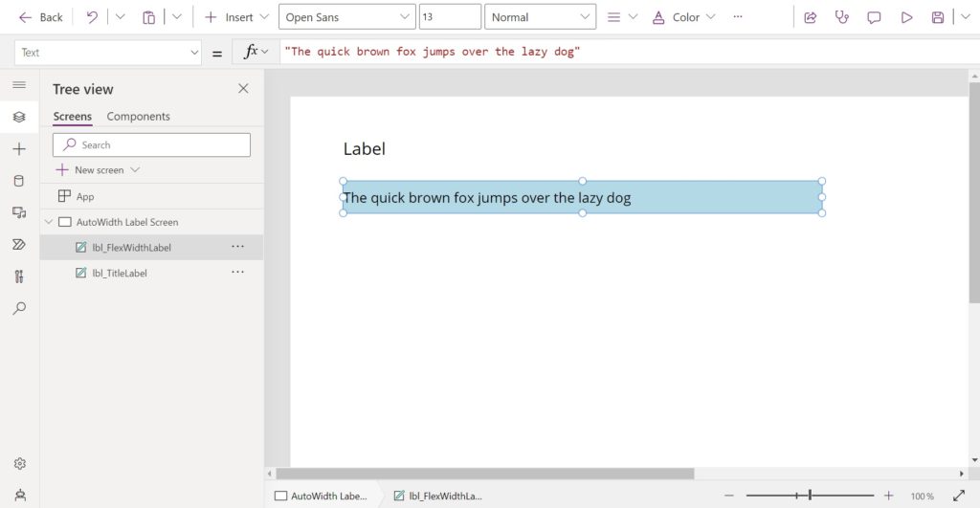
Task: Open the Search icon in sidebar
Action: coord(19,308)
